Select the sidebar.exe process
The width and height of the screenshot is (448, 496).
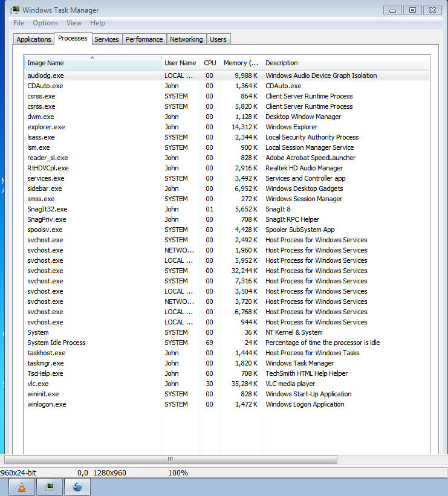pyautogui.click(x=227, y=188)
